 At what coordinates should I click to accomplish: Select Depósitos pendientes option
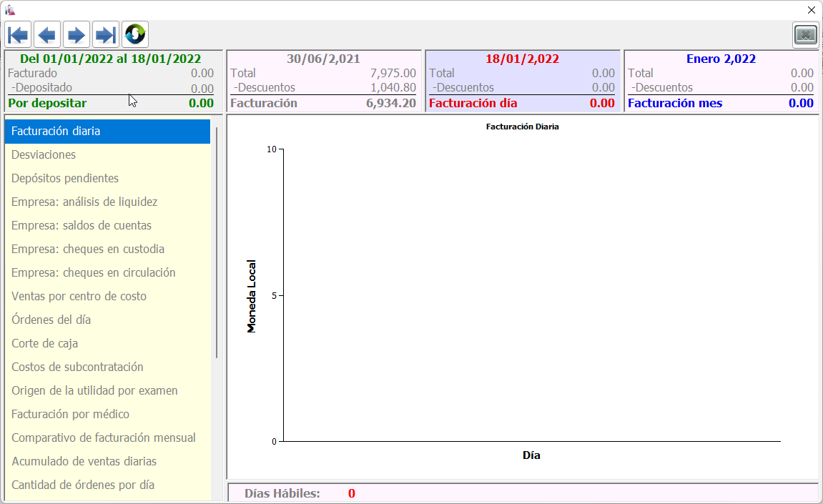coord(65,179)
